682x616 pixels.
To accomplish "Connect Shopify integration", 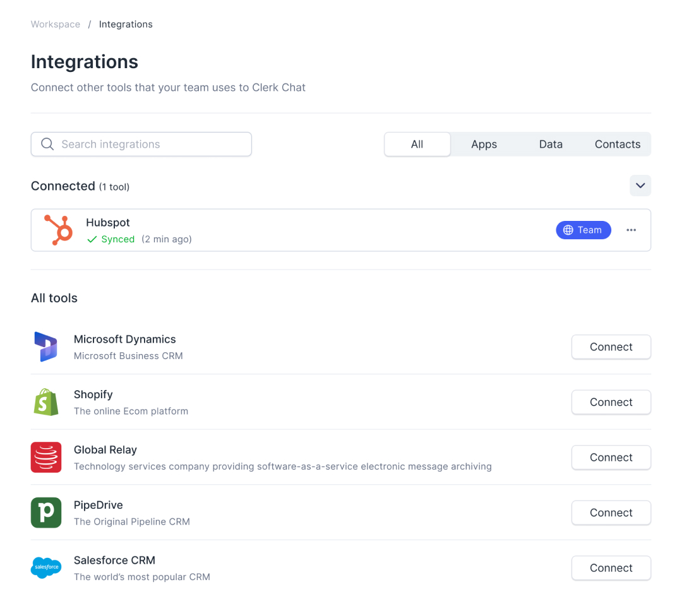I will pos(611,402).
